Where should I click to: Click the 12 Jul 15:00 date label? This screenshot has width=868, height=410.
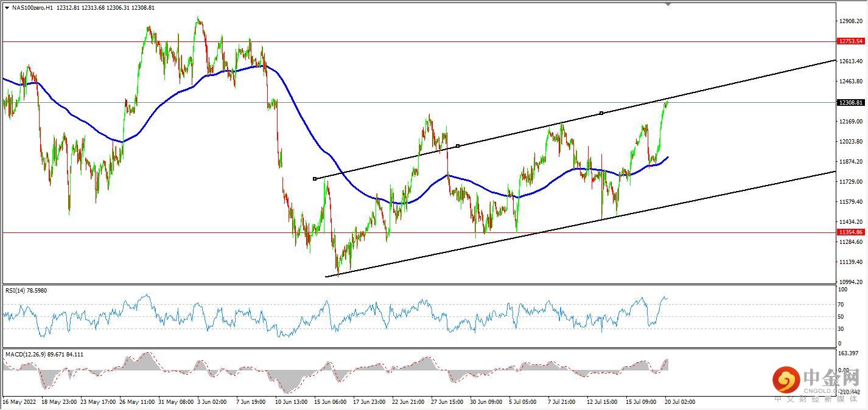tap(601, 402)
